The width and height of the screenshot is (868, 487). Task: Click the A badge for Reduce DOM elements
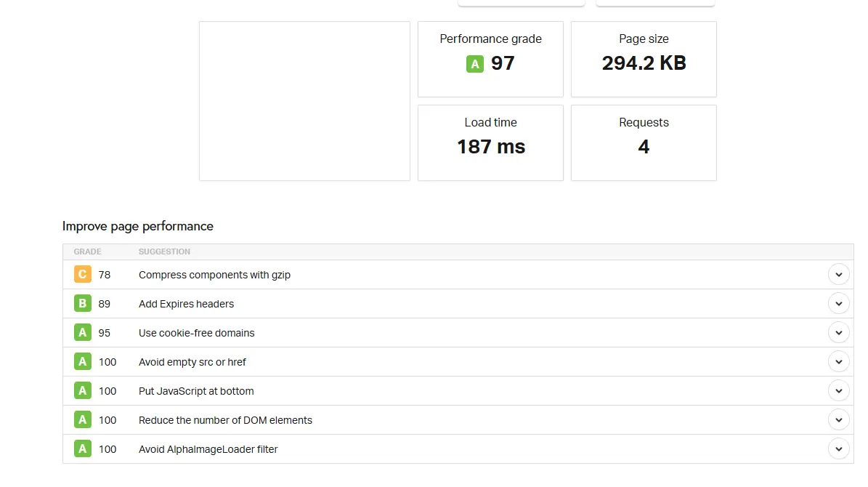[82, 419]
